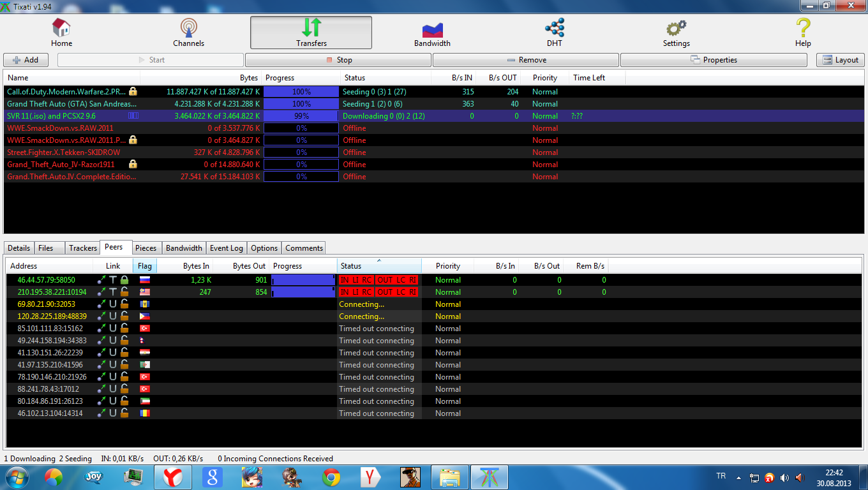868x490 pixels.
Task: Open Google Chrome from the taskbar
Action: 331,477
